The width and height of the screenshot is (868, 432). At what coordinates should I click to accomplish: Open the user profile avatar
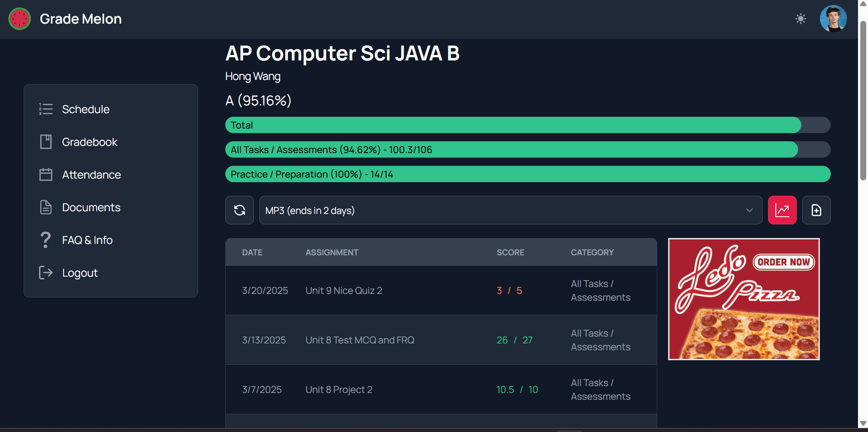pos(833,19)
